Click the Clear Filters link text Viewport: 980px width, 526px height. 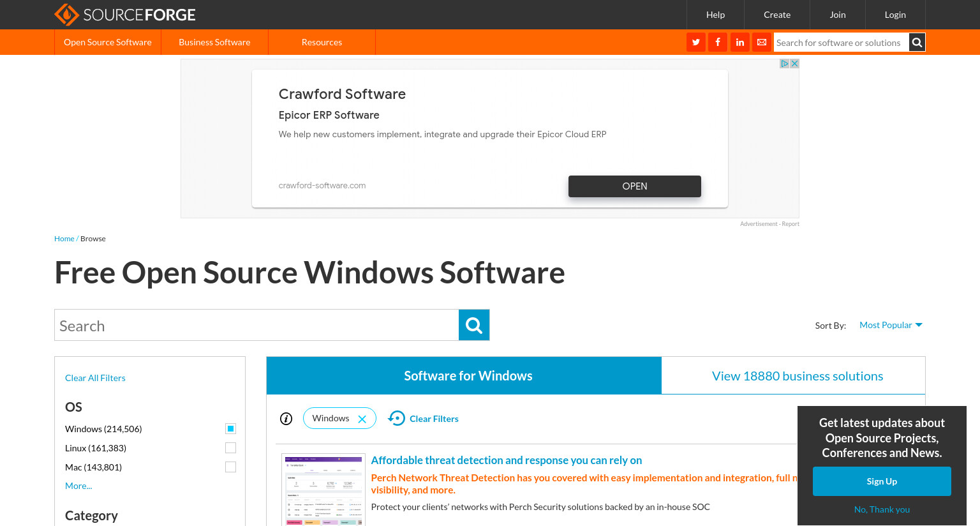pos(434,419)
